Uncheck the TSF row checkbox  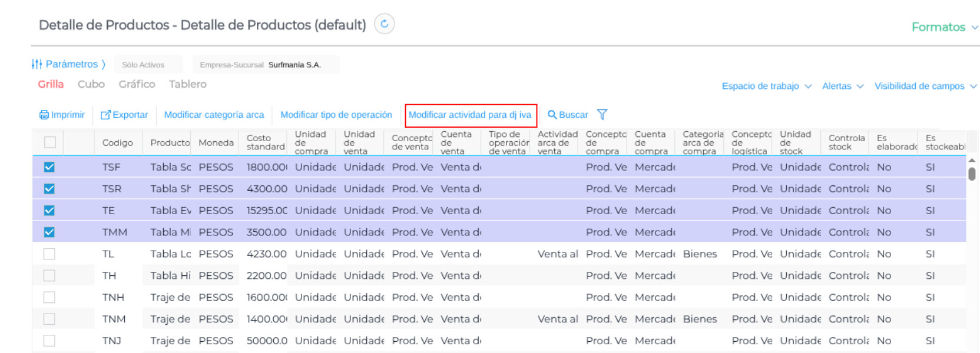49,167
